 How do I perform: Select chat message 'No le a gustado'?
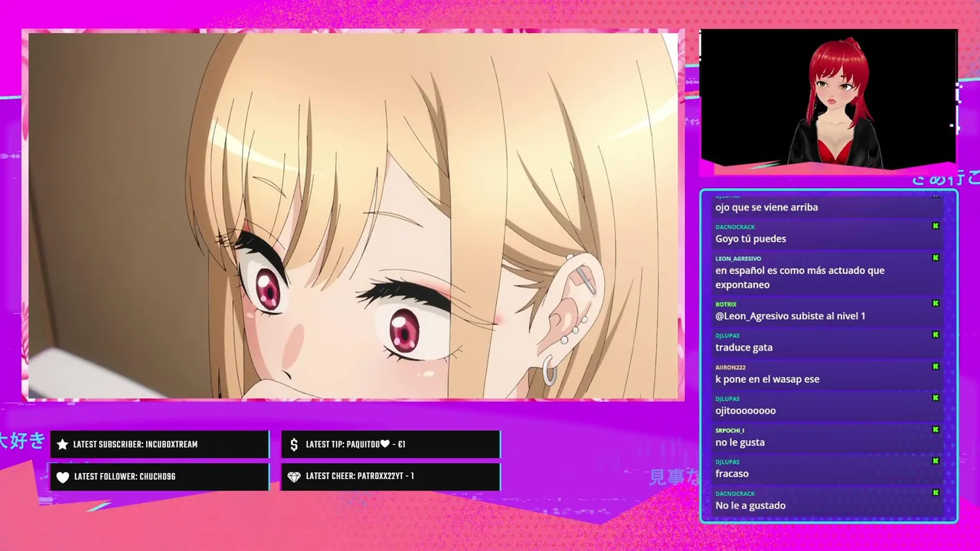coord(750,505)
